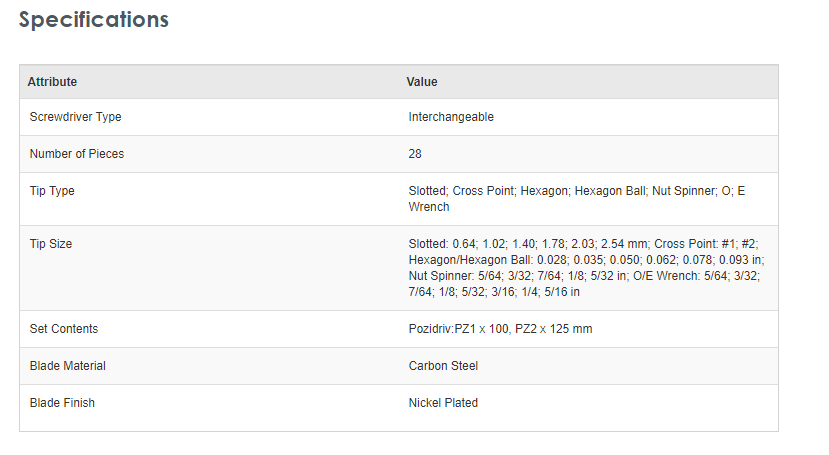Select the Tip Type attribute label
The image size is (829, 455).
coord(52,191)
